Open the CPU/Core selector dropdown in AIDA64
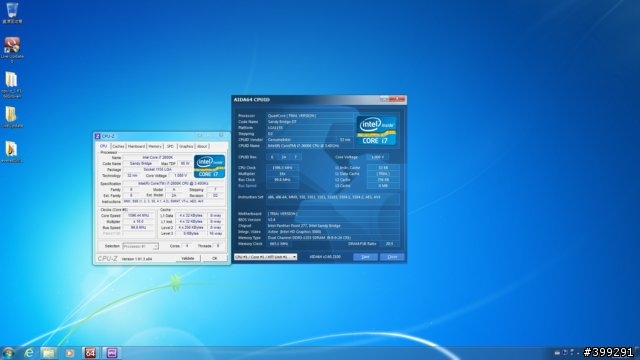This screenshot has height=360, width=640. pos(266,257)
